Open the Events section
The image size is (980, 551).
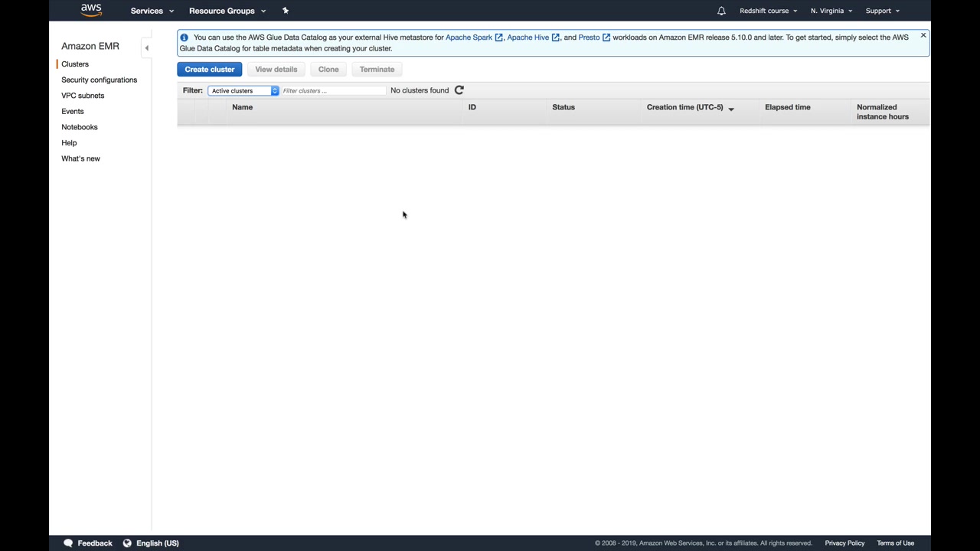pos(73,112)
